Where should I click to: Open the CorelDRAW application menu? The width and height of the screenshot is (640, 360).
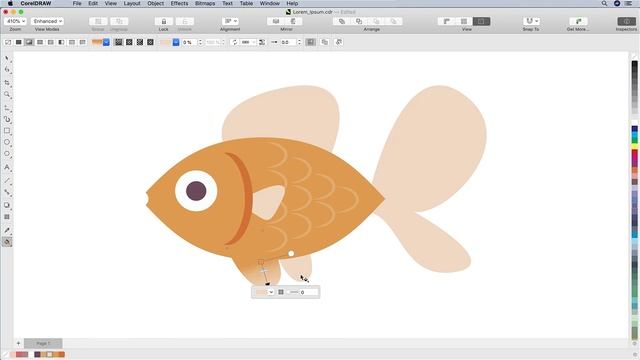coord(36,3)
